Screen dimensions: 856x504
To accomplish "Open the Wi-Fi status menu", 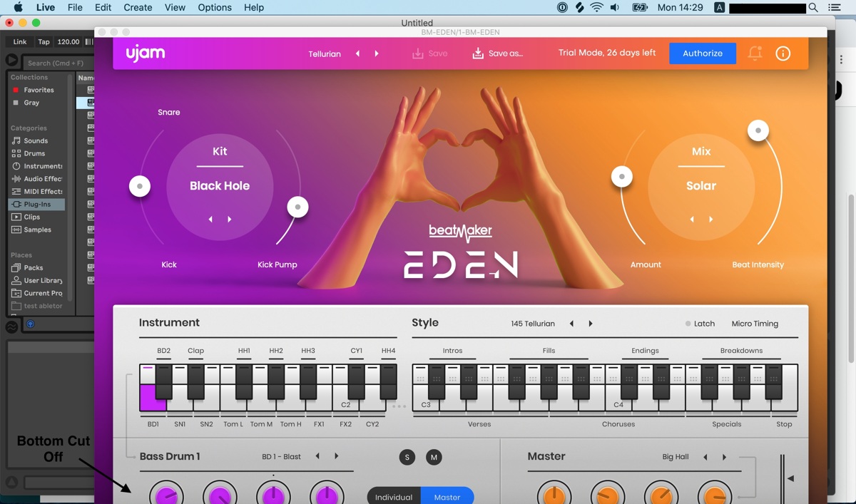I will (x=596, y=7).
